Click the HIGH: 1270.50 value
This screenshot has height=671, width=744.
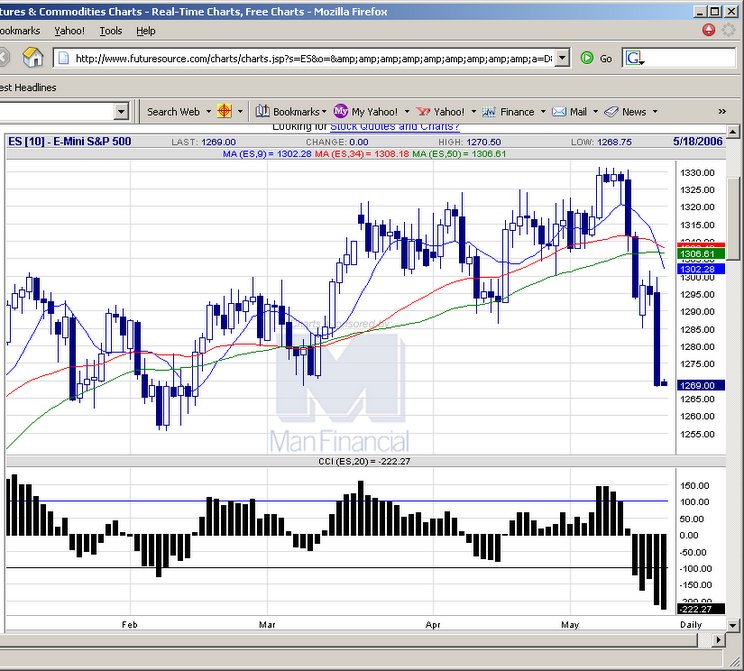click(x=470, y=142)
